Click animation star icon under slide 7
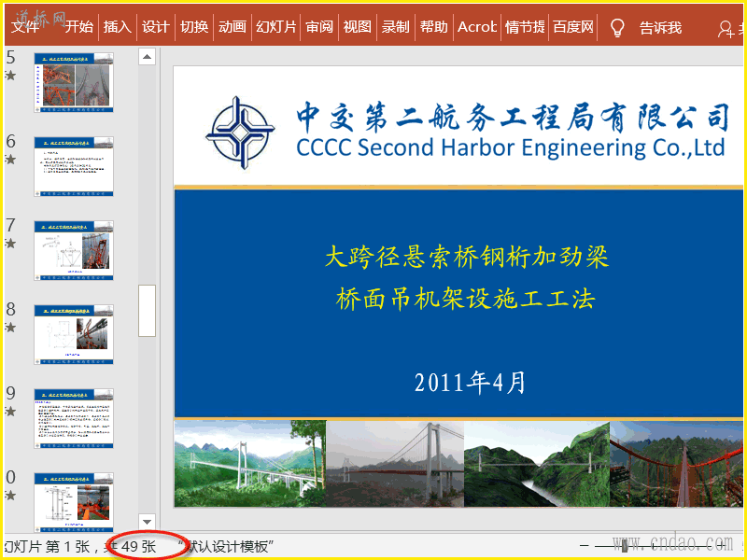This screenshot has height=560, width=747. 10,244
